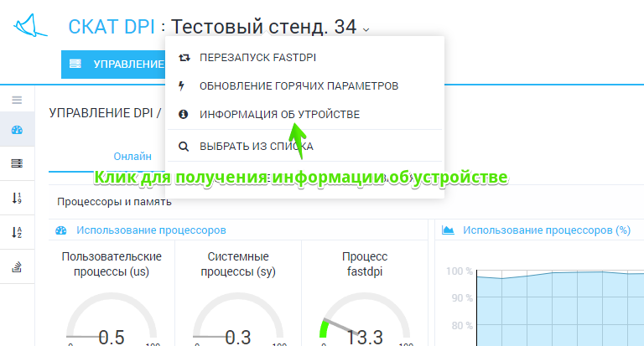Click the Использование процессоров (%) chart title
This screenshot has width=644, height=346.
coord(546,230)
